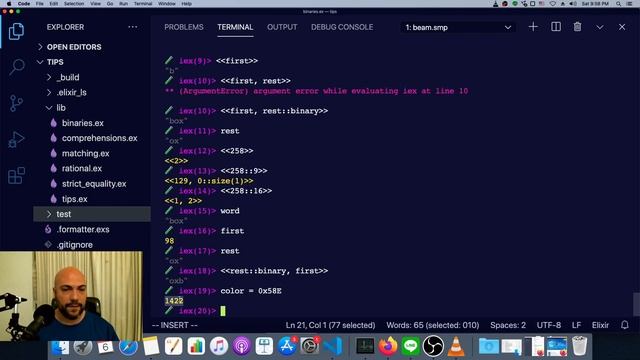The image size is (640, 360).
Task: Open the Terminal menu in menu bar
Action: (143, 4)
